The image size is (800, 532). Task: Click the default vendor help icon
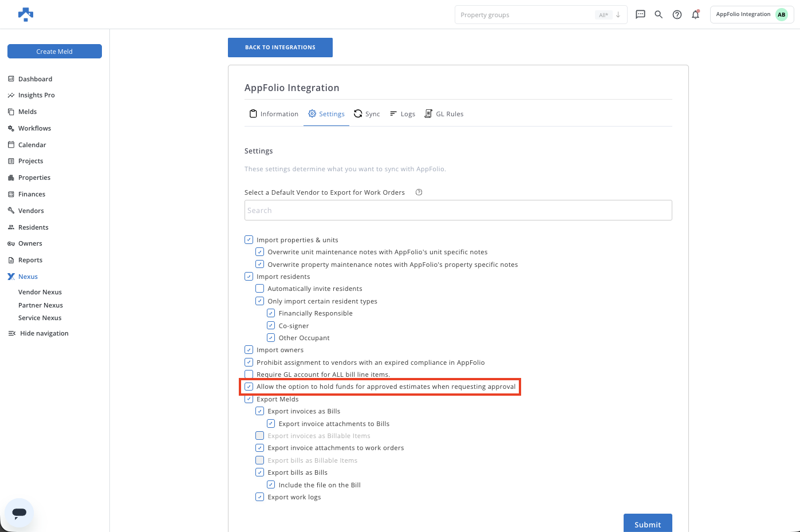click(x=419, y=192)
